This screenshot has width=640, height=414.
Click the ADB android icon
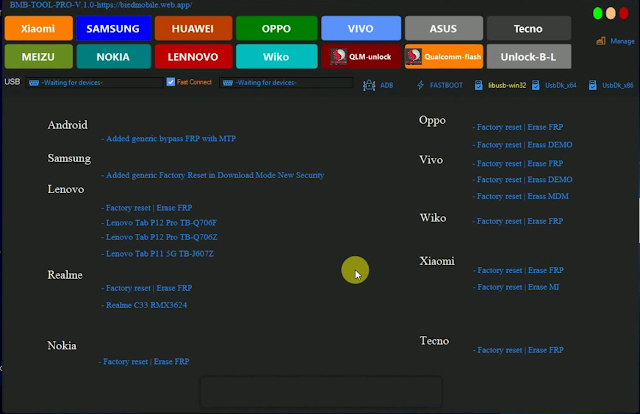pos(369,85)
